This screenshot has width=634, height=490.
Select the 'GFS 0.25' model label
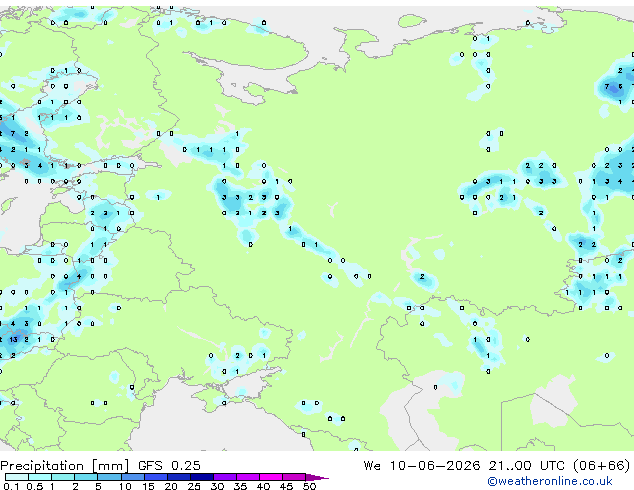pyautogui.click(x=169, y=466)
